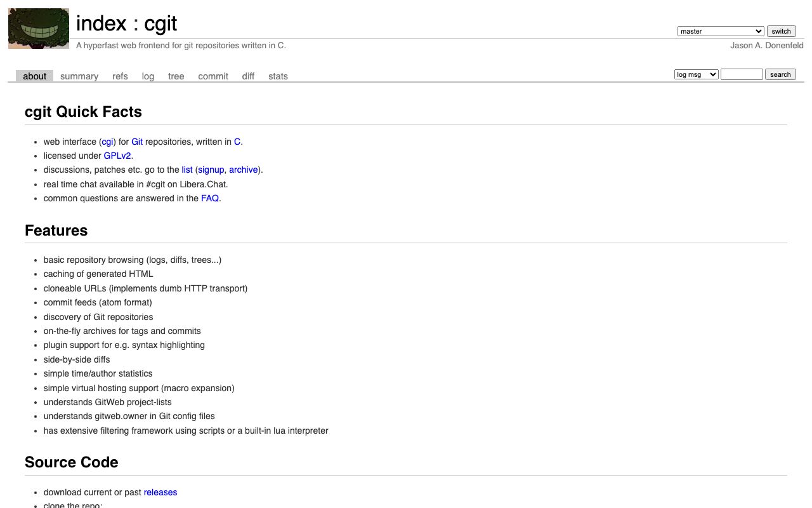This screenshot has width=812, height=508.
Task: Open the mailing list archive link
Action: coord(244,170)
